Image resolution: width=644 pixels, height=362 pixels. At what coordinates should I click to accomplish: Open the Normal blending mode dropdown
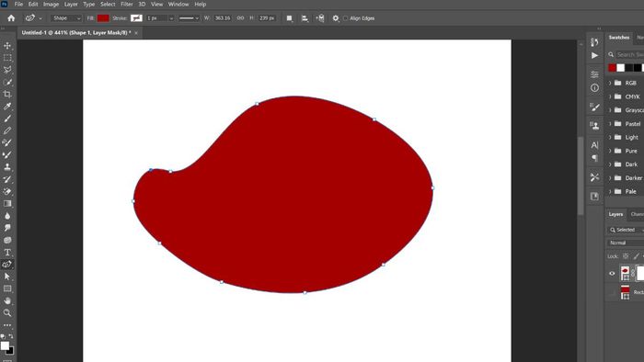(x=625, y=243)
